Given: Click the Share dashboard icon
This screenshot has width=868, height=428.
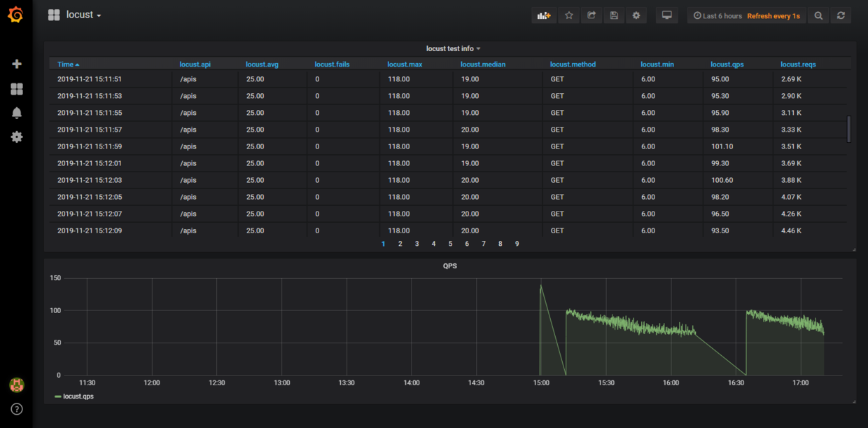Looking at the screenshot, I should [591, 15].
